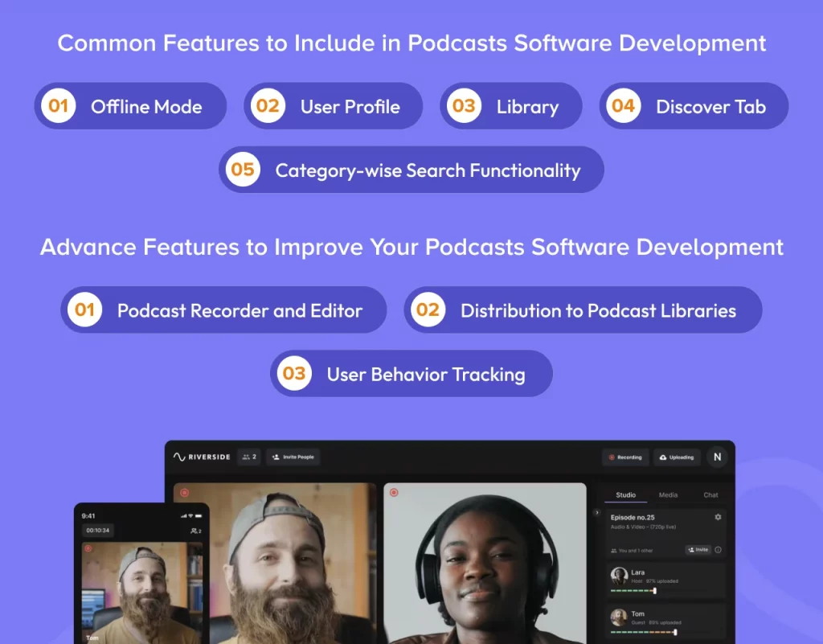
Task: Click the record dot on the phone video
Action: tap(88, 548)
